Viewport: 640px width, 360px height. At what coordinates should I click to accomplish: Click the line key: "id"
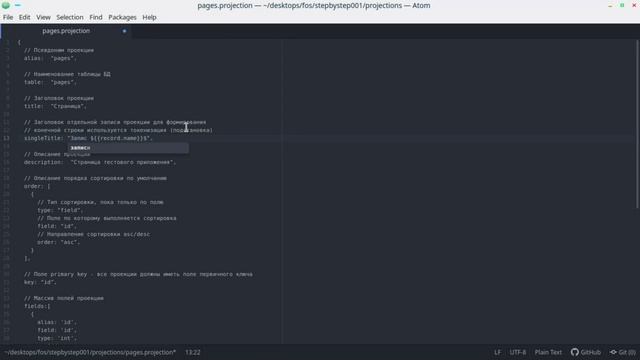(x=40, y=282)
